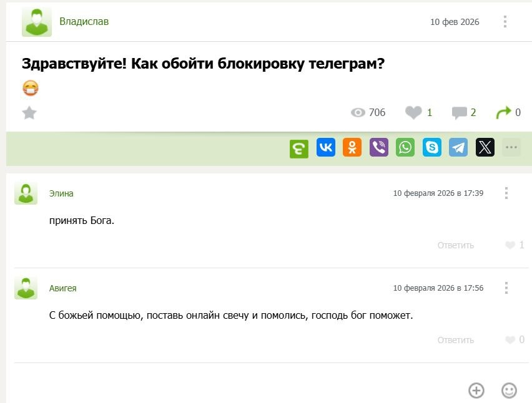
Task: Share the post to Telegram
Action: point(458,148)
